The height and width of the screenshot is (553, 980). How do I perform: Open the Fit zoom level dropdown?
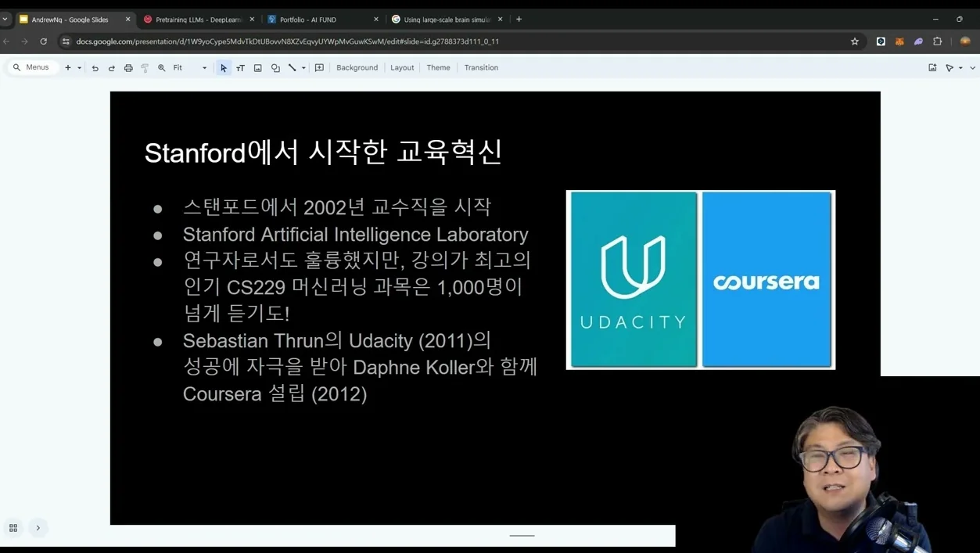(190, 68)
